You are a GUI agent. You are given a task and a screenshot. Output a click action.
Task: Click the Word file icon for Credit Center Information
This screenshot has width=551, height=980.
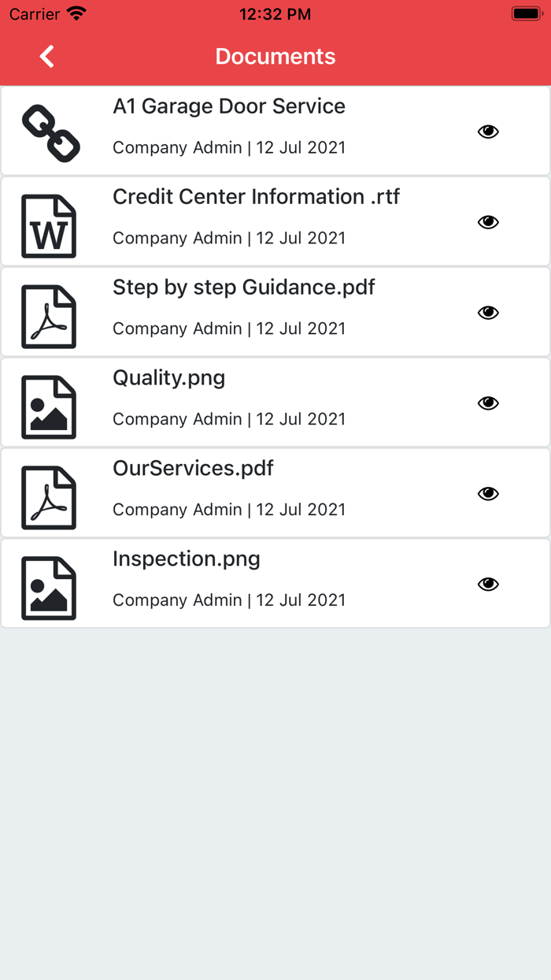pos(49,226)
